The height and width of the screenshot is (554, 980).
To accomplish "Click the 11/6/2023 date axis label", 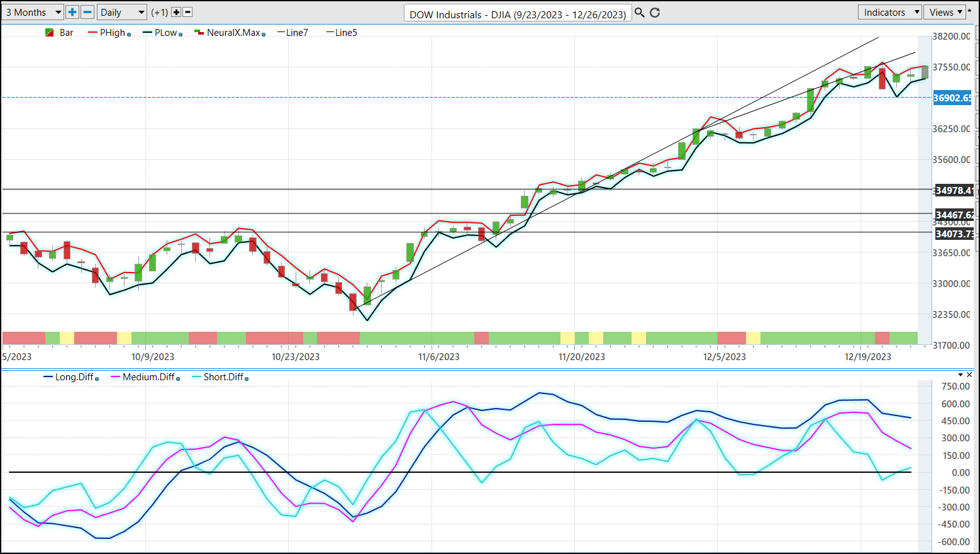I will [x=439, y=357].
